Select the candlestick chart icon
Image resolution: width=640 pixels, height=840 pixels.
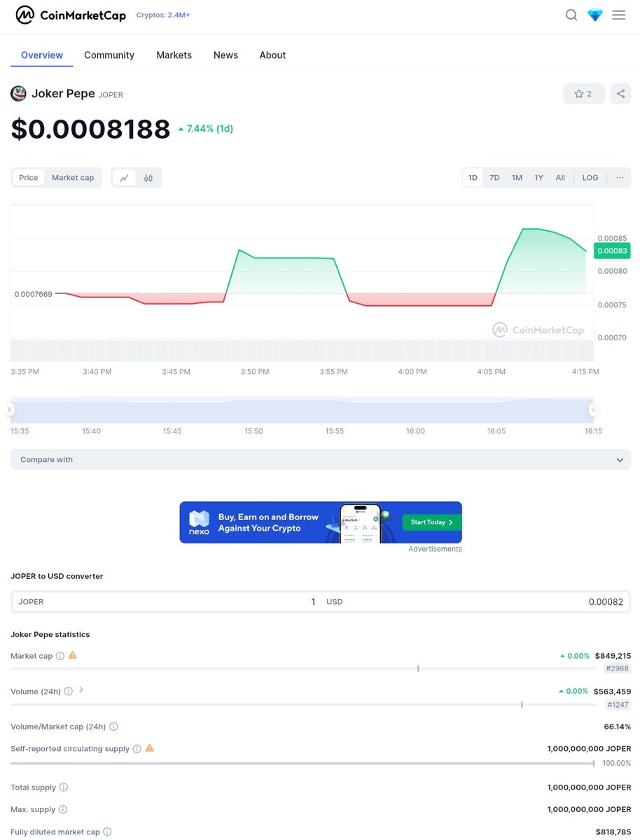(148, 177)
